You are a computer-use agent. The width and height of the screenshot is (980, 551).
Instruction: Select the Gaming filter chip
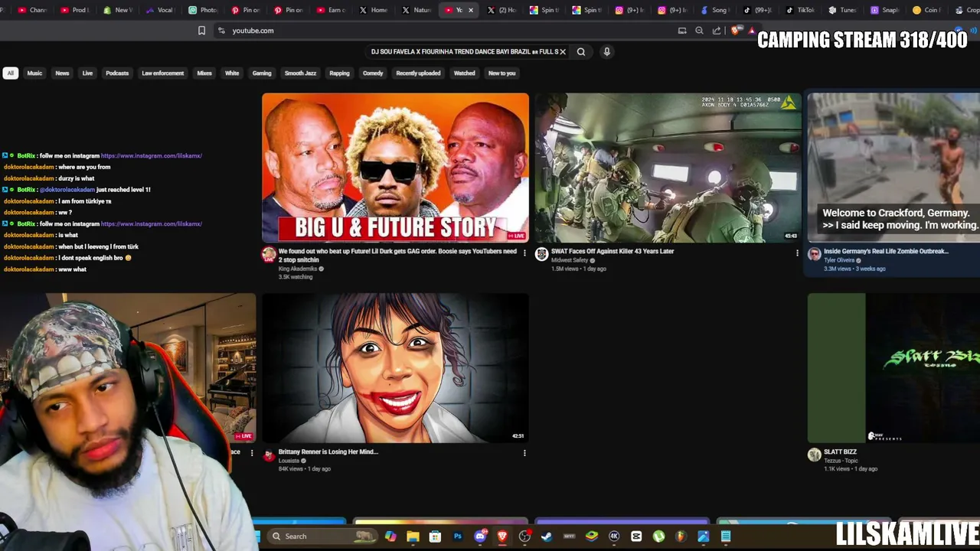tap(262, 73)
